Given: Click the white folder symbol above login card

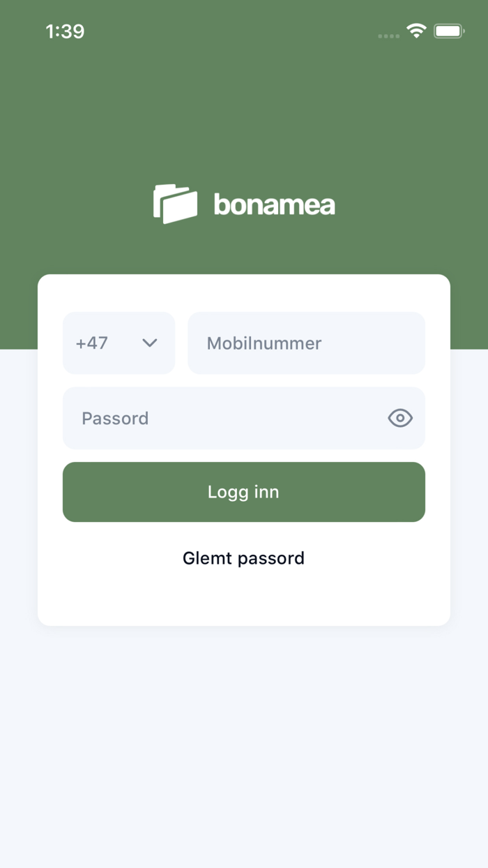Looking at the screenshot, I should click(176, 202).
